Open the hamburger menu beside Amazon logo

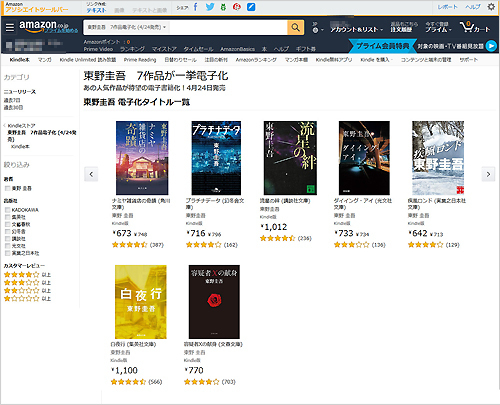(10, 27)
